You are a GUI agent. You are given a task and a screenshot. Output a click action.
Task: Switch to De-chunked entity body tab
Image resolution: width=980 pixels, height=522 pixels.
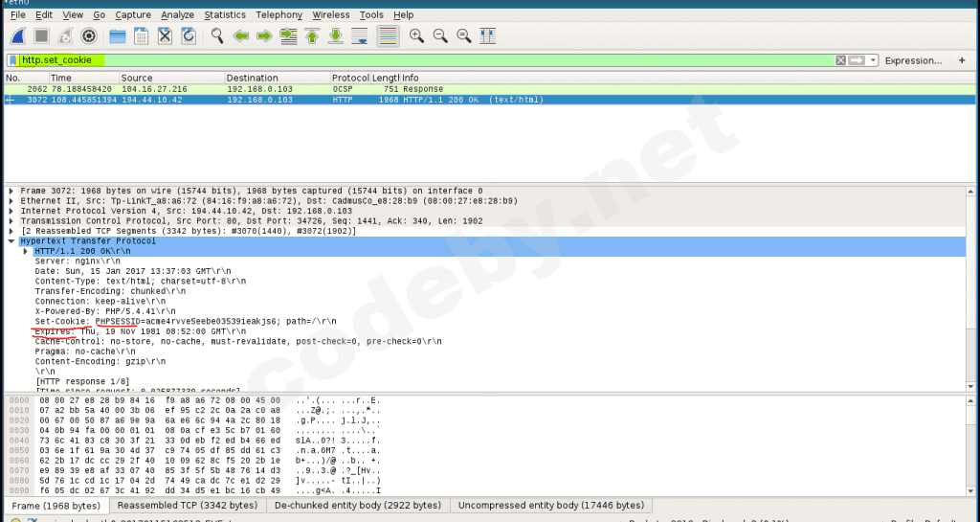pos(358,505)
